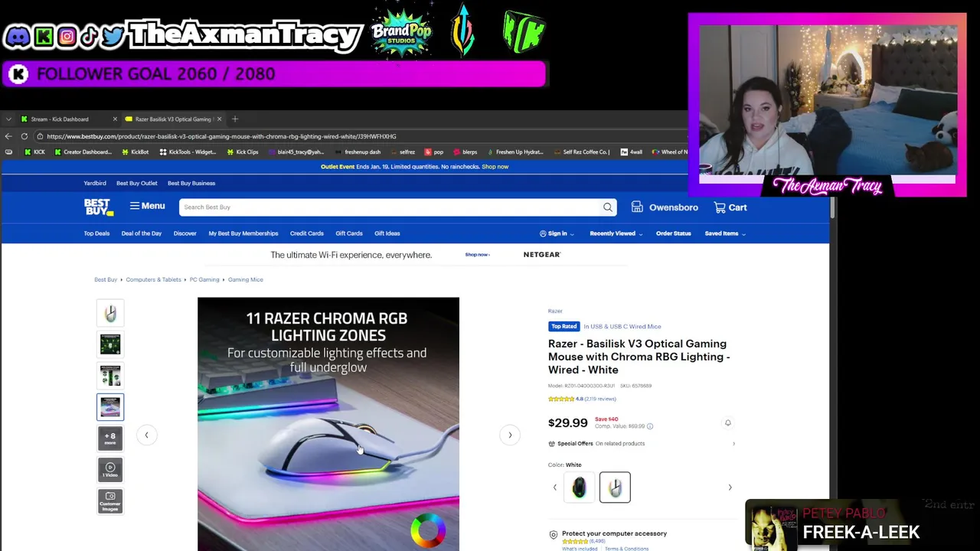Click Shop now in the NETGEAR ad

tap(477, 255)
